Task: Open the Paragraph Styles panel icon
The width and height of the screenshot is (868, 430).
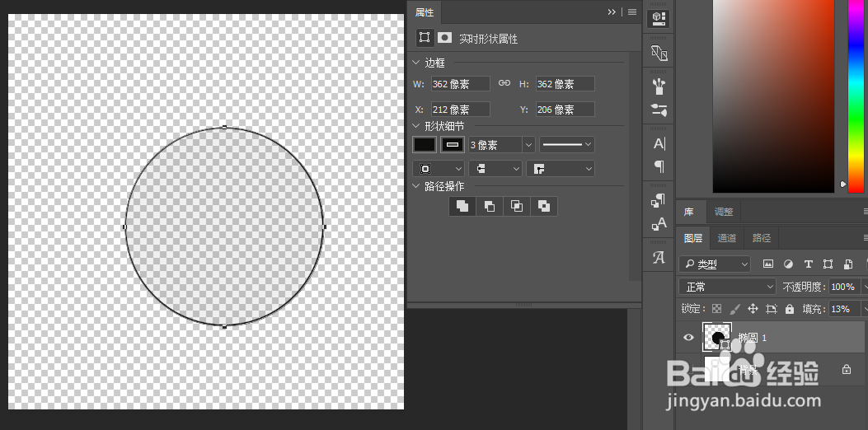Action: coord(659,200)
